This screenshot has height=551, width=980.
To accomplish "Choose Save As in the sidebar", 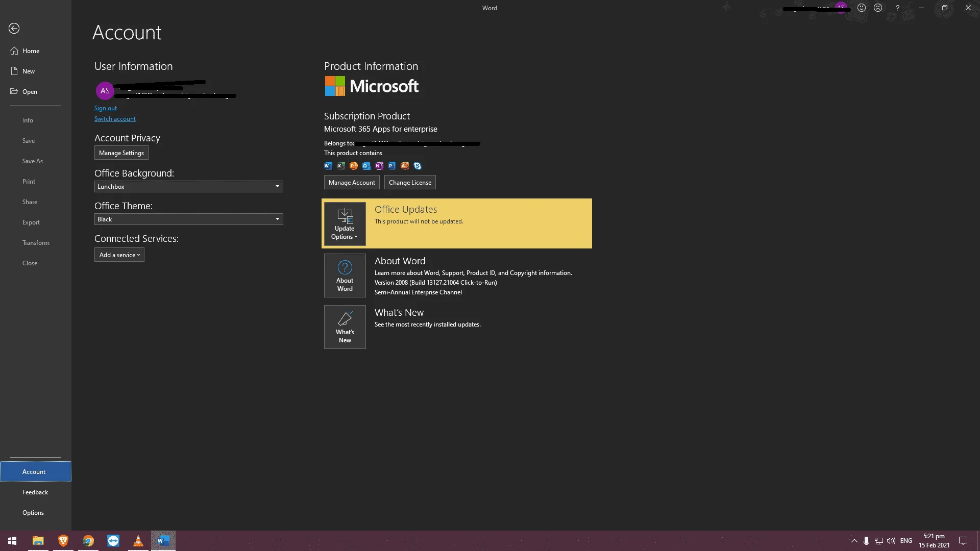I will point(36,161).
